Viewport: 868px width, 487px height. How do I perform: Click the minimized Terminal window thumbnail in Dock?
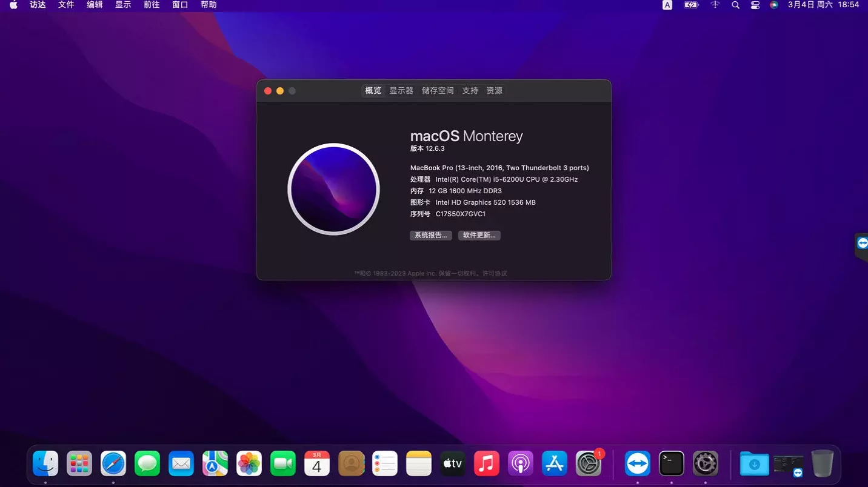point(788,463)
